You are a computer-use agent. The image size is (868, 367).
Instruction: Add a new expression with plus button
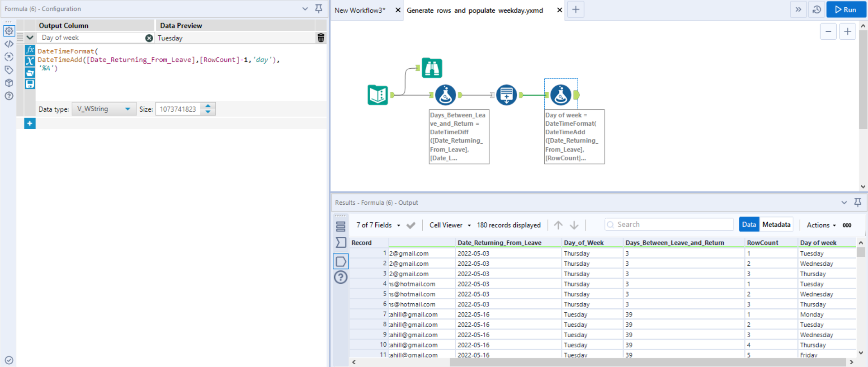30,123
